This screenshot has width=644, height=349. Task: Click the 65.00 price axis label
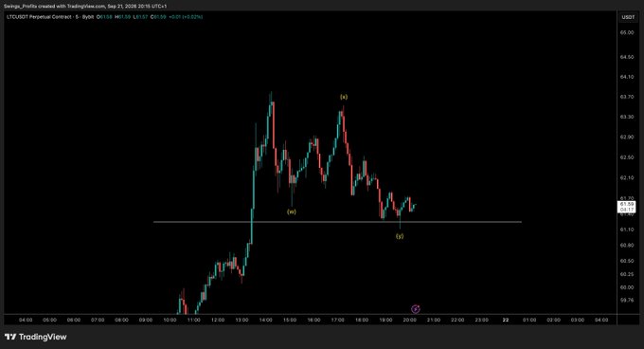pyautogui.click(x=627, y=32)
